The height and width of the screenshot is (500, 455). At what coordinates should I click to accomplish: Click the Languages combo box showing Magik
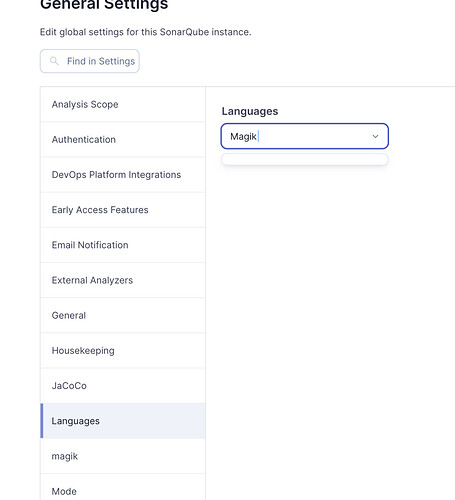point(305,136)
